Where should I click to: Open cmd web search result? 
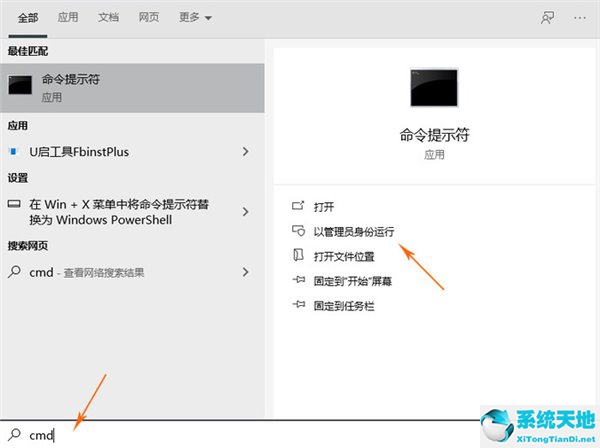[x=132, y=272]
